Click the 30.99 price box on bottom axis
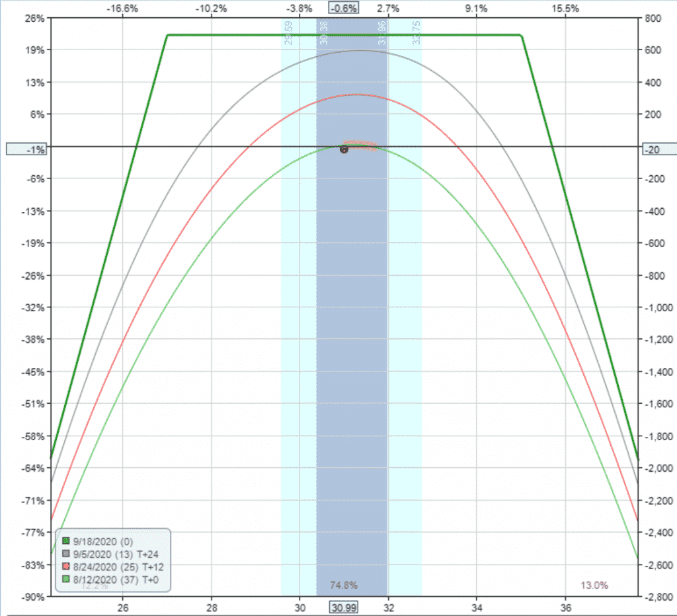This screenshot has height=616, width=677. [344, 608]
